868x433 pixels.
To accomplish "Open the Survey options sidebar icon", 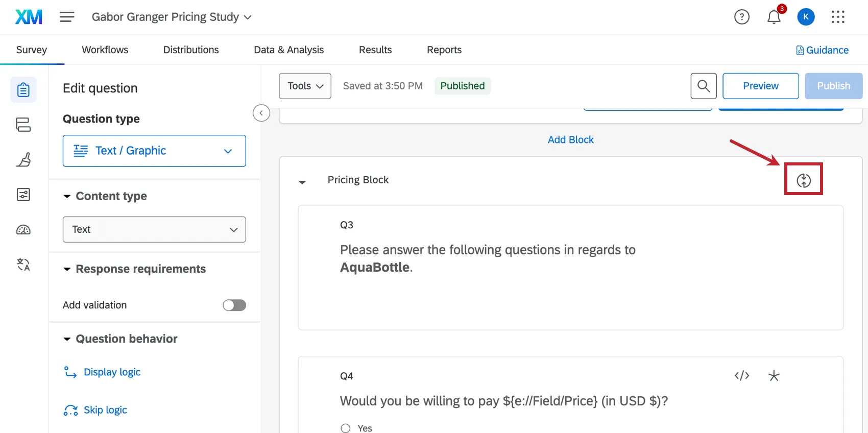I will tap(23, 195).
